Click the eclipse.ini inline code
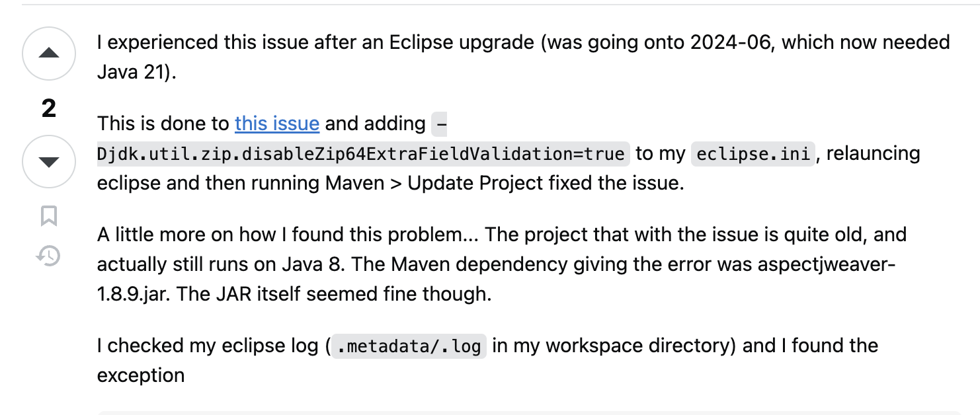980x415 pixels. (x=753, y=154)
